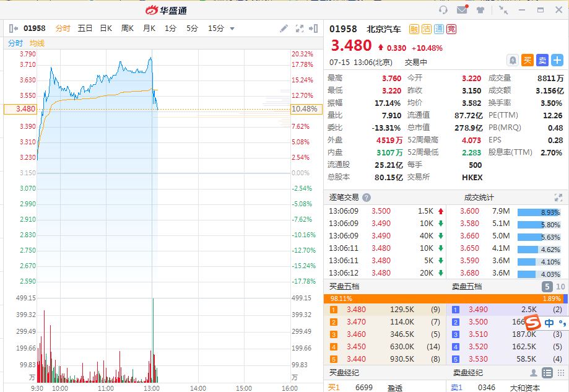Click the 52周最高 value 4.073
This screenshot has height=392, width=569.
471,140
